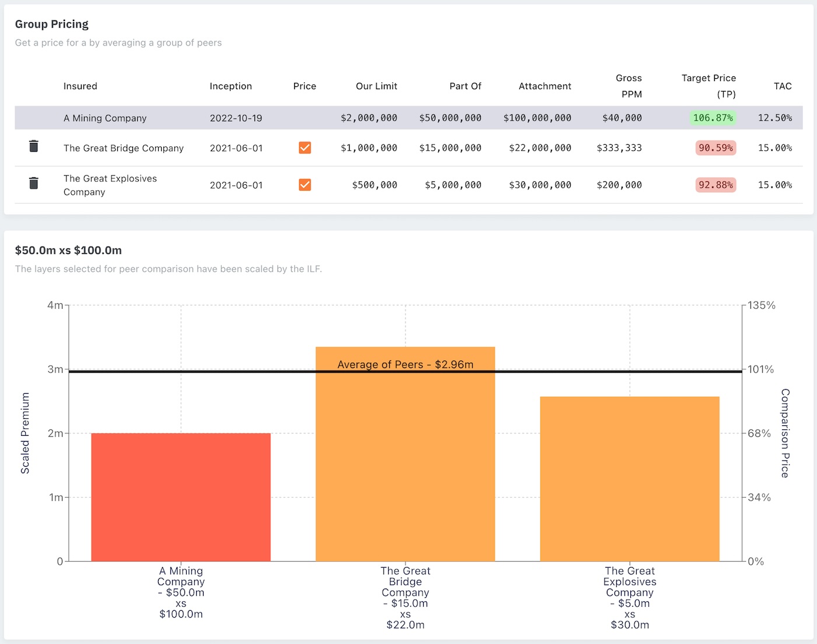817x644 pixels.
Task: Delete The Great Bridge Company row
Action: click(x=34, y=146)
